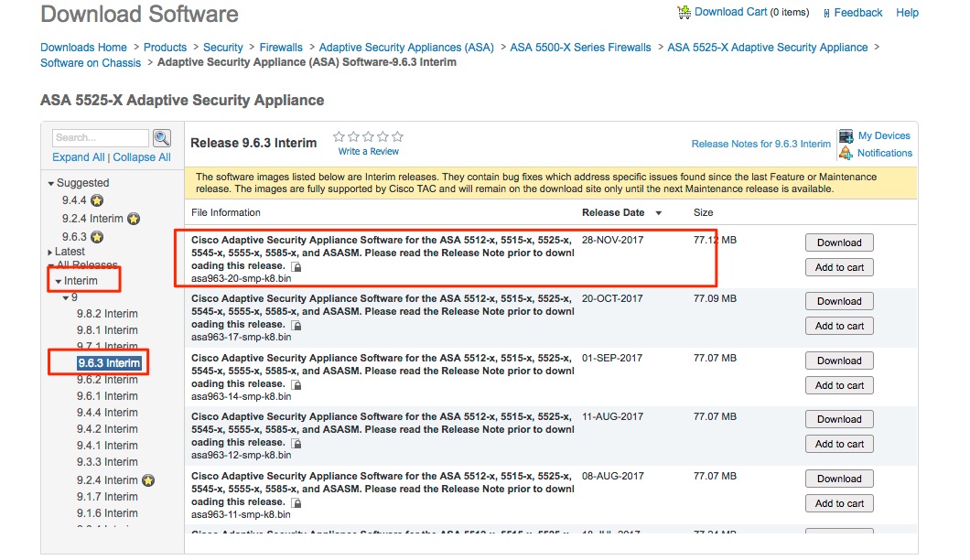Click Release Date sort arrow

click(x=658, y=213)
